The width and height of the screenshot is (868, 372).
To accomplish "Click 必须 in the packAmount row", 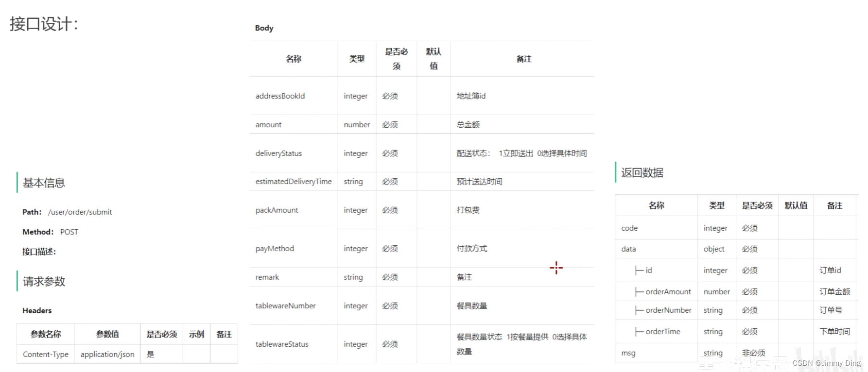I will (x=390, y=210).
